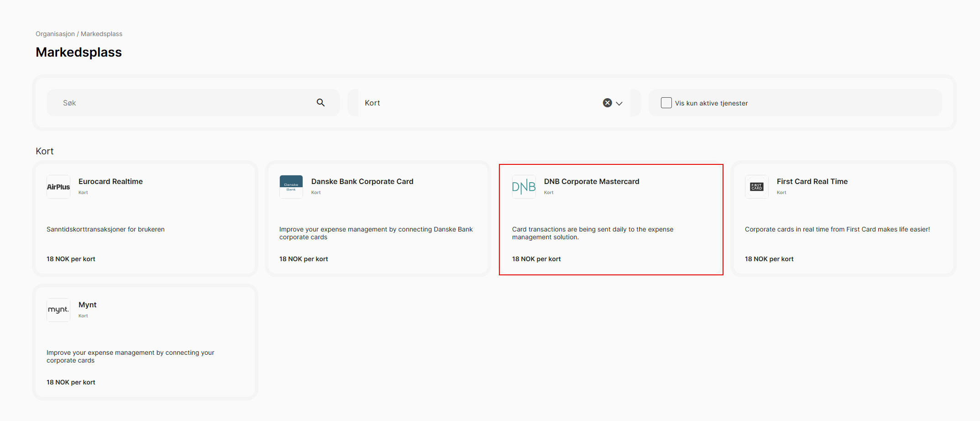Clear the Kort category filter

pyautogui.click(x=607, y=103)
